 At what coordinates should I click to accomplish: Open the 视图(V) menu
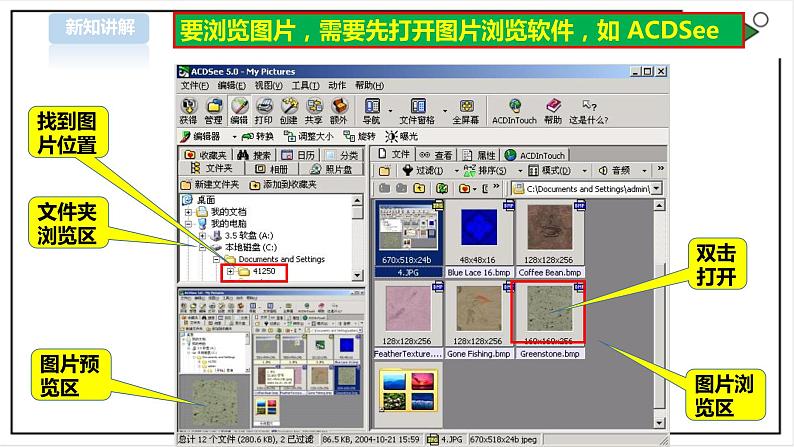click(x=268, y=86)
